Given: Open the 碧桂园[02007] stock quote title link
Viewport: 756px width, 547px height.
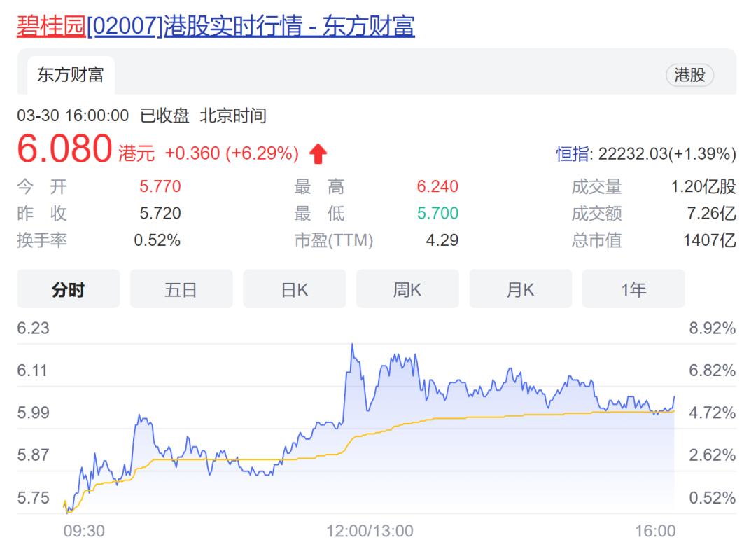Looking at the screenshot, I should point(216,26).
